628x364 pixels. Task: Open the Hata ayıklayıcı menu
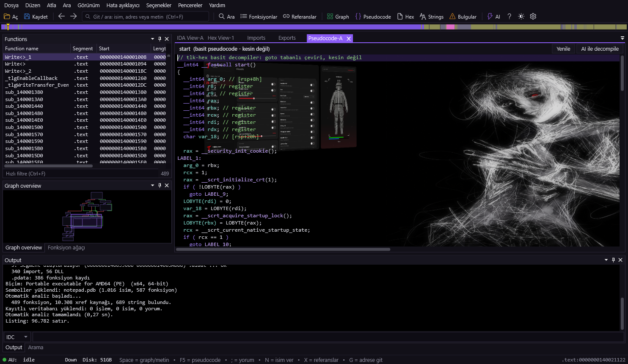(x=123, y=5)
